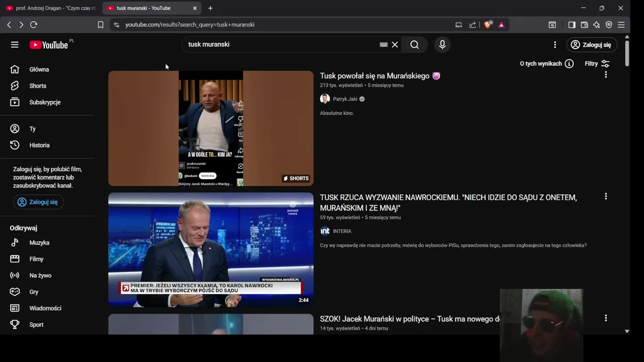Open title Tusk powołał się na Murańskiego

(x=380, y=76)
